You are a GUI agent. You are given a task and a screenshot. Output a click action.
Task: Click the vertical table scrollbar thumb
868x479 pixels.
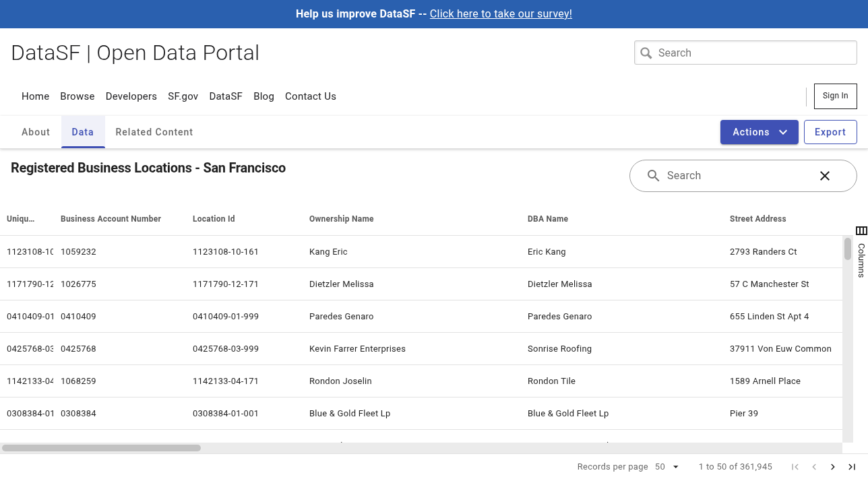pyautogui.click(x=848, y=249)
